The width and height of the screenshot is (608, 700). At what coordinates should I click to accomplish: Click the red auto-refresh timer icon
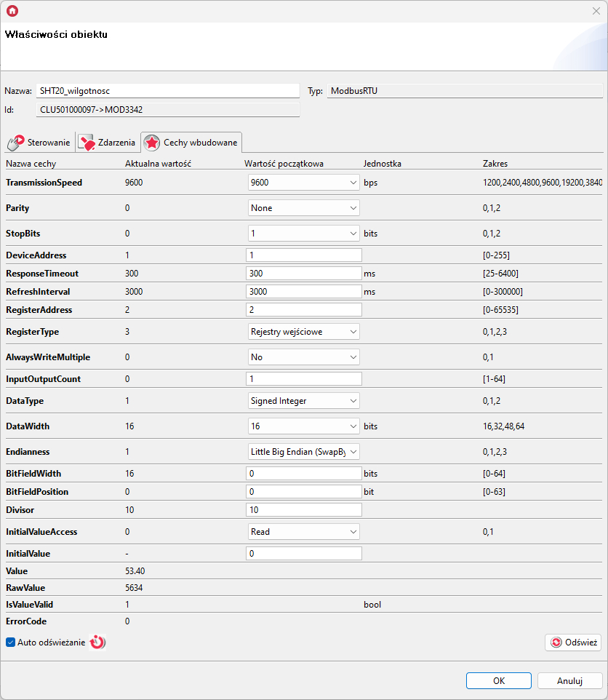(x=97, y=643)
